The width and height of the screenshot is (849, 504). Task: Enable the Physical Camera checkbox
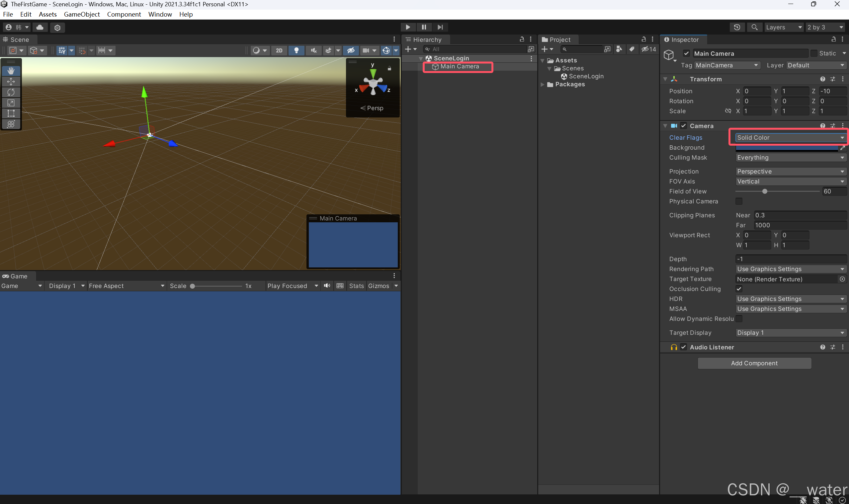739,201
